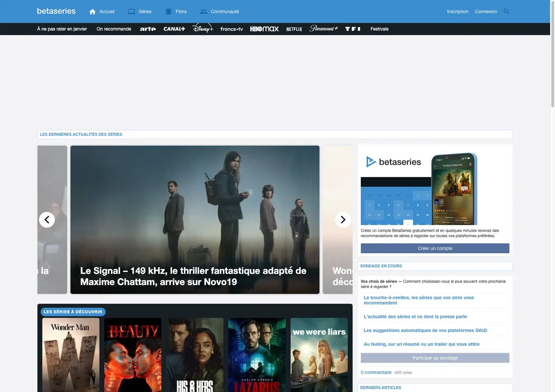Click the Accueil home icon

pyautogui.click(x=92, y=12)
